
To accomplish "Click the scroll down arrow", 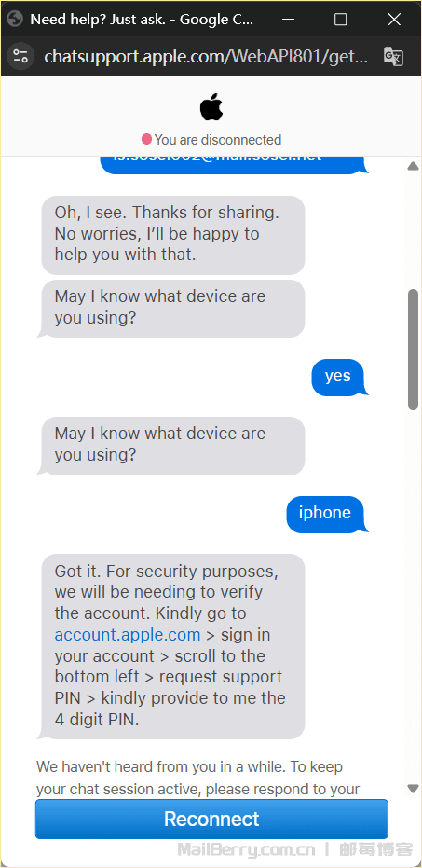I will point(413,789).
